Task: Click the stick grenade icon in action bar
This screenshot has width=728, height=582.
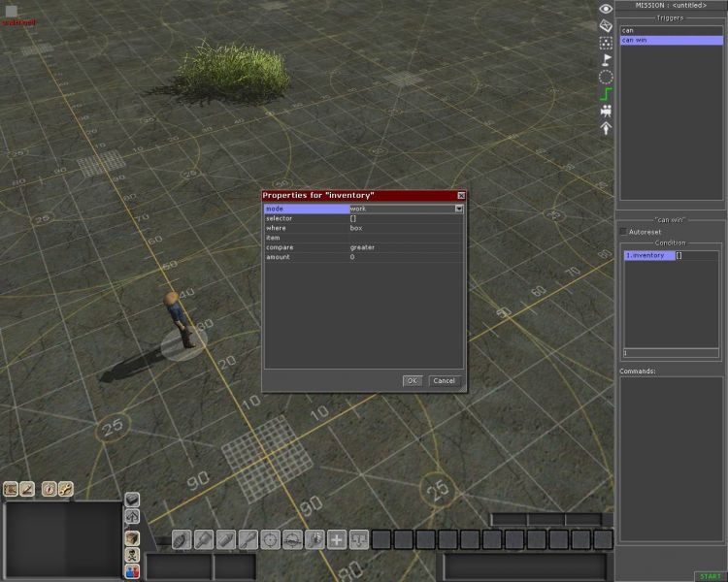Action: coord(204,539)
